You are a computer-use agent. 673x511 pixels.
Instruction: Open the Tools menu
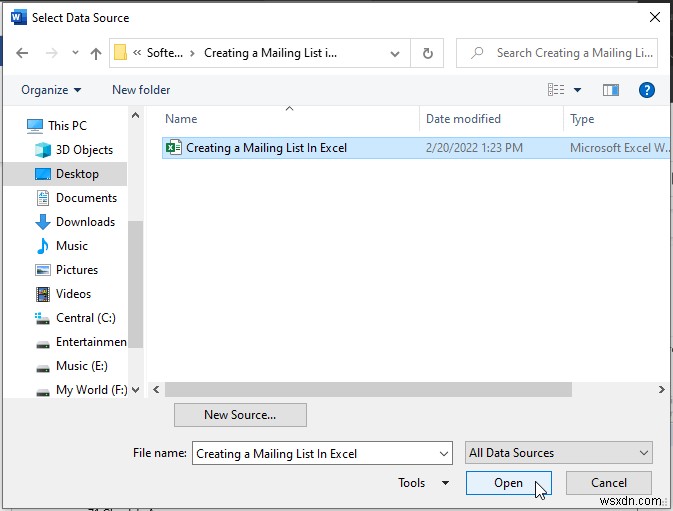pyautogui.click(x=423, y=483)
